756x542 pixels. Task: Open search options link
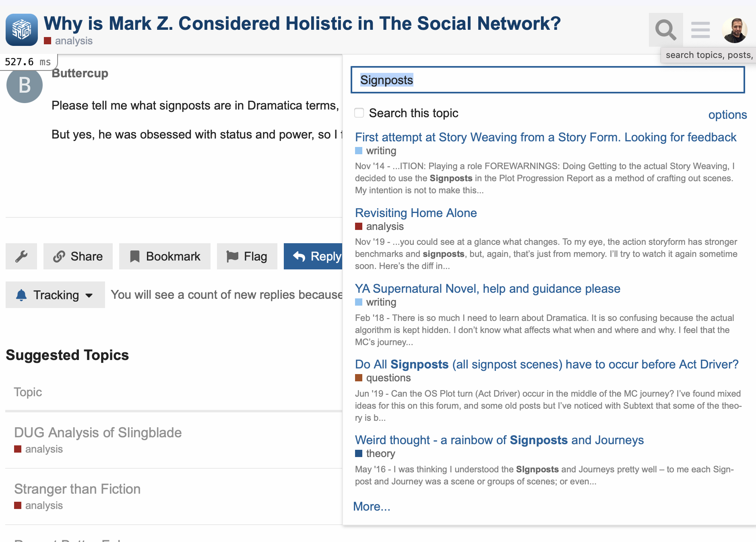click(x=727, y=115)
